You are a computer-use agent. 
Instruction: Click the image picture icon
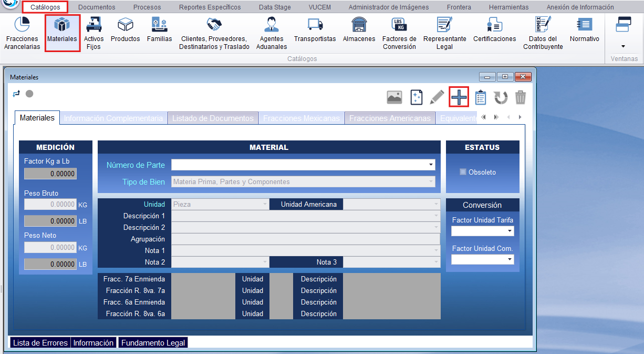394,97
